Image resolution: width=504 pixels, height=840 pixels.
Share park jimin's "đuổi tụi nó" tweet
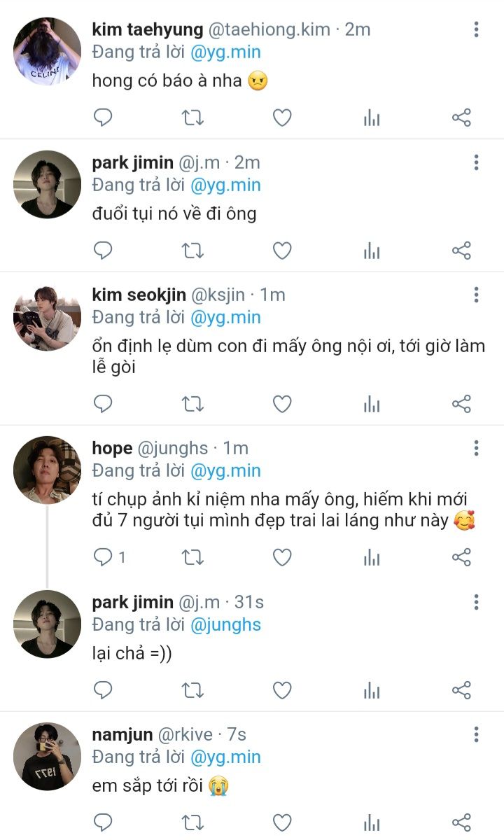pos(461,251)
